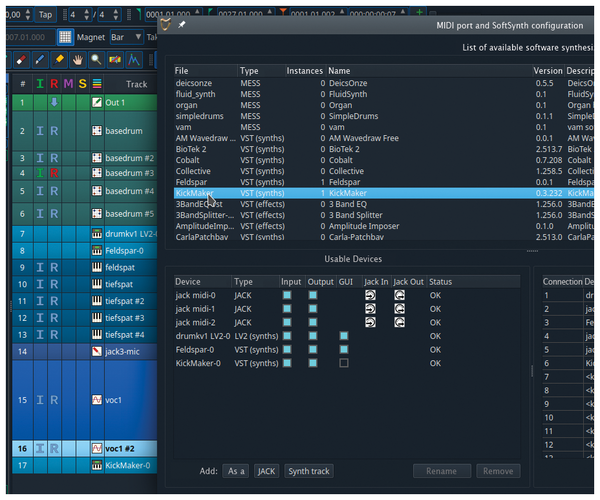Image resolution: width=600 pixels, height=500 pixels.
Task: Click the drum track icon of basedrum #2
Action: [97, 158]
